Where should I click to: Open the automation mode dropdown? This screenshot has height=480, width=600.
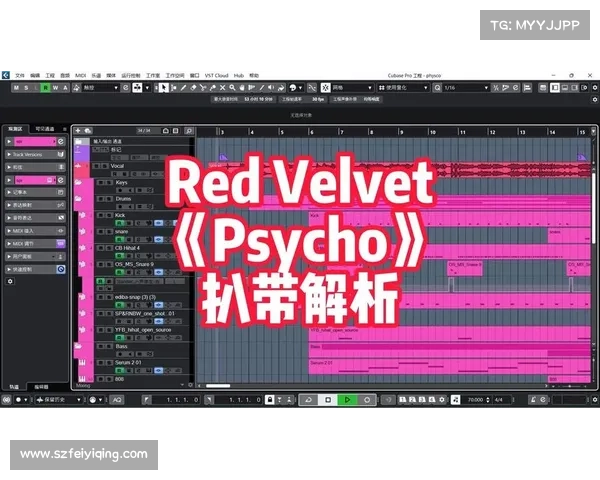100,88
